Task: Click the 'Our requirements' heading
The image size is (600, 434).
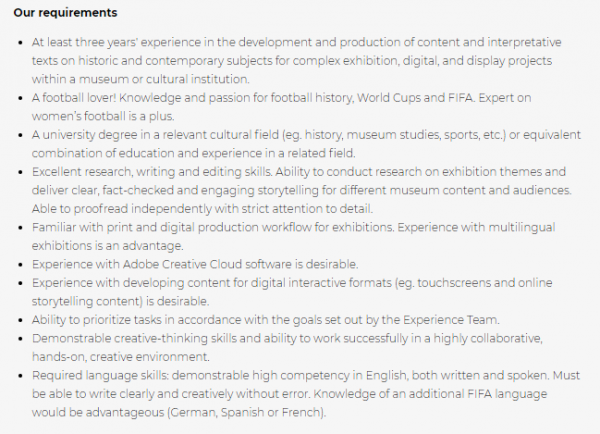Action: pos(65,13)
